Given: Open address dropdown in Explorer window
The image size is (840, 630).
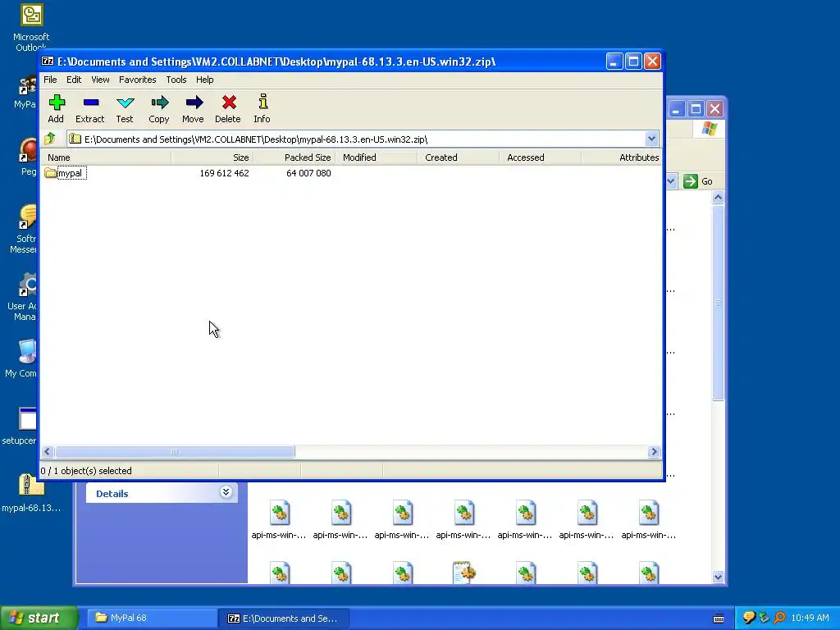Looking at the screenshot, I should click(671, 181).
